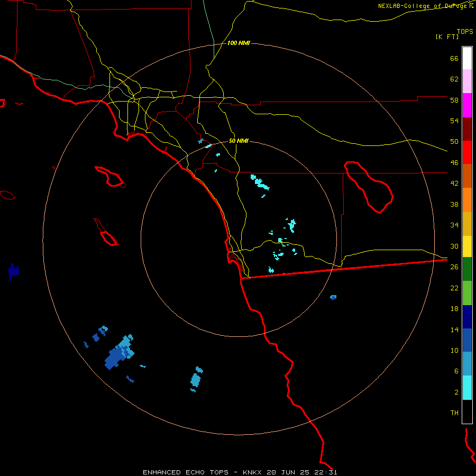This screenshot has height=476, width=476.
Task: Click the TH legend label
Action: click(454, 413)
